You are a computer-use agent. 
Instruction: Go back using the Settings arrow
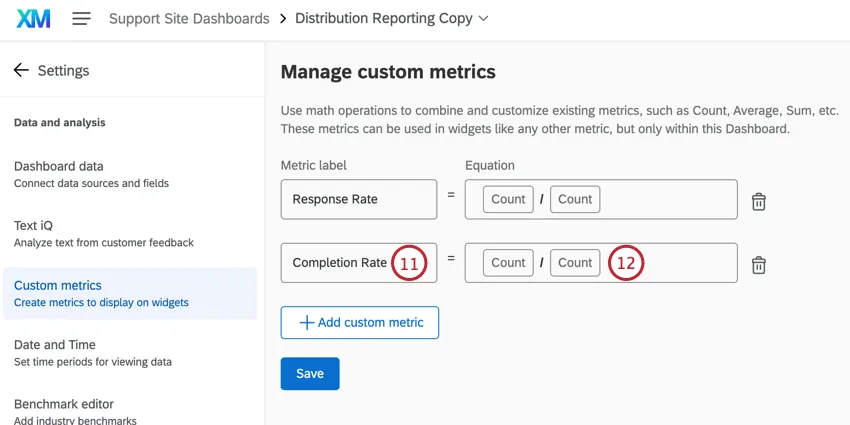pyautogui.click(x=21, y=71)
